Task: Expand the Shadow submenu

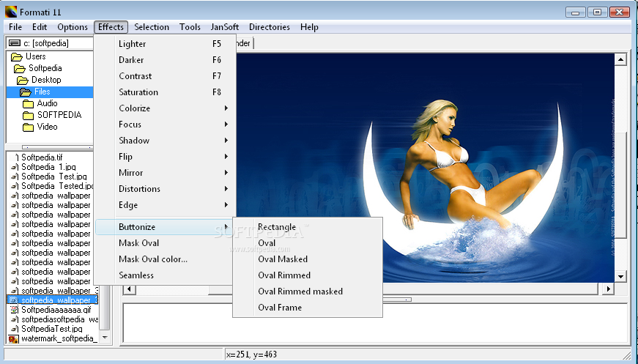Action: tap(166, 141)
